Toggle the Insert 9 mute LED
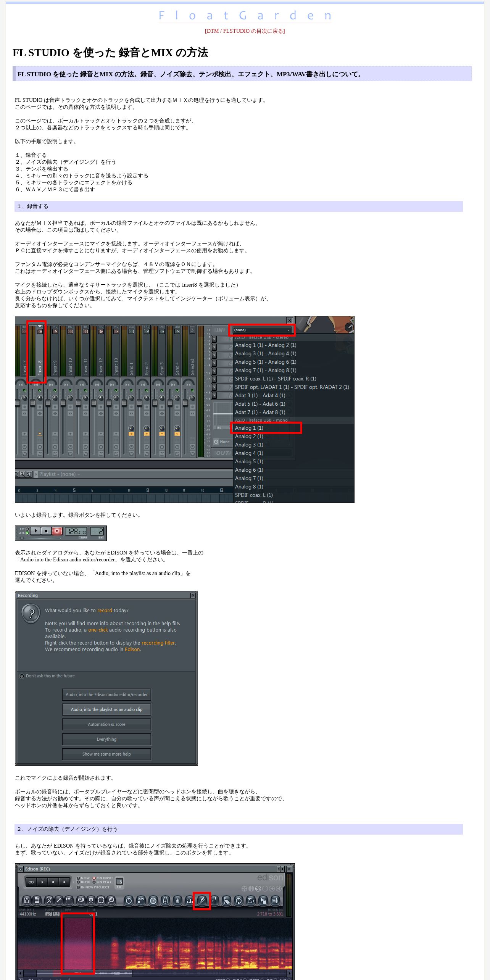Image resolution: width=490 pixels, height=980 pixels. 55,390
